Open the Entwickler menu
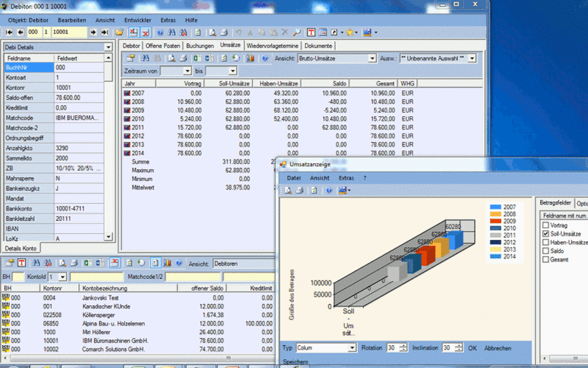Image resolution: width=588 pixels, height=368 pixels. click(x=138, y=20)
